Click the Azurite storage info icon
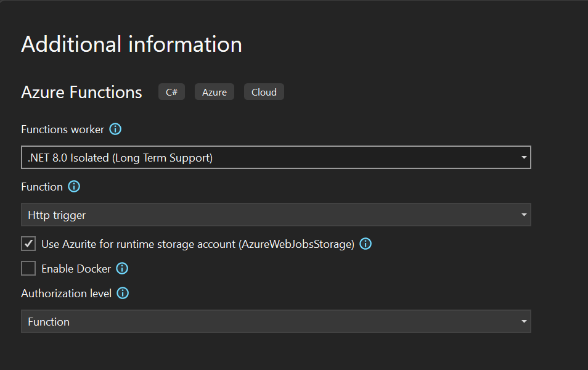588x370 pixels. pos(365,244)
